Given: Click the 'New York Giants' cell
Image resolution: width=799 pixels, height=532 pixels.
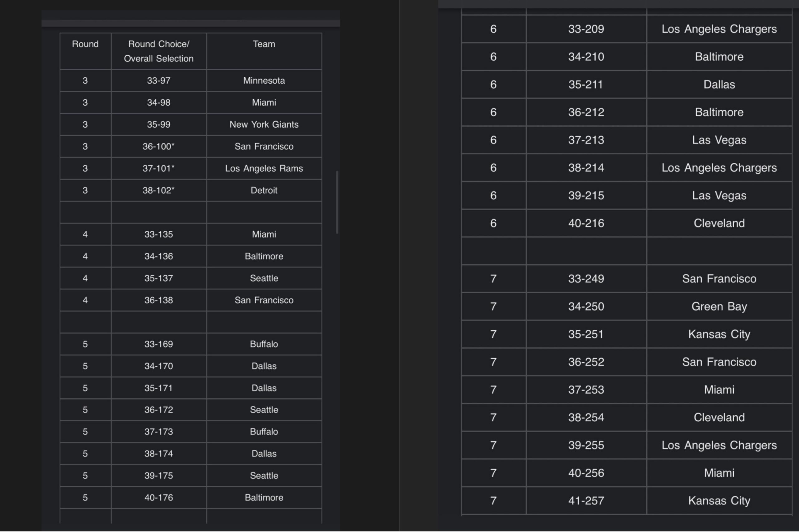Looking at the screenshot, I should coord(264,124).
